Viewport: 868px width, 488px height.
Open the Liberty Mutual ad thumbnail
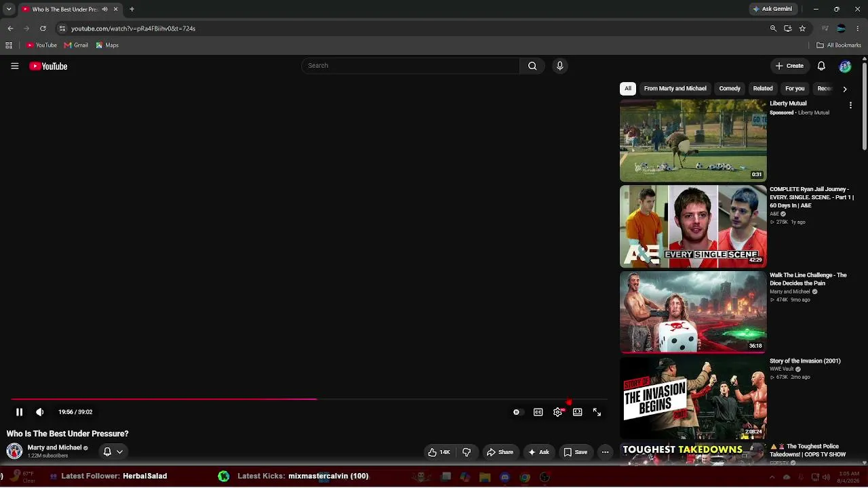(x=693, y=141)
